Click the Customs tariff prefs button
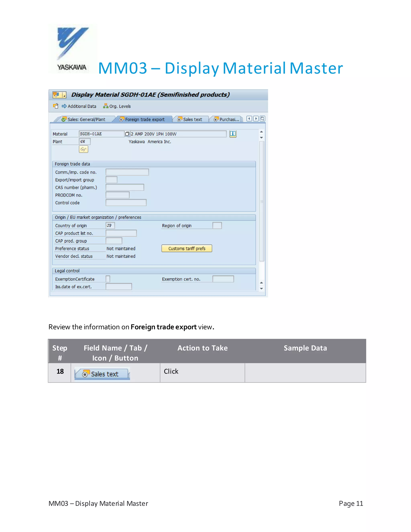411x532 pixels. pos(187,249)
